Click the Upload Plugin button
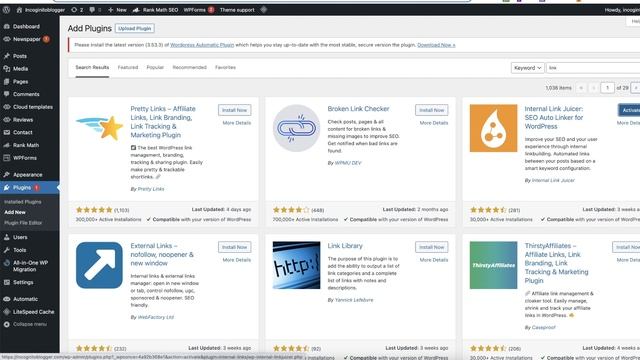 (135, 28)
